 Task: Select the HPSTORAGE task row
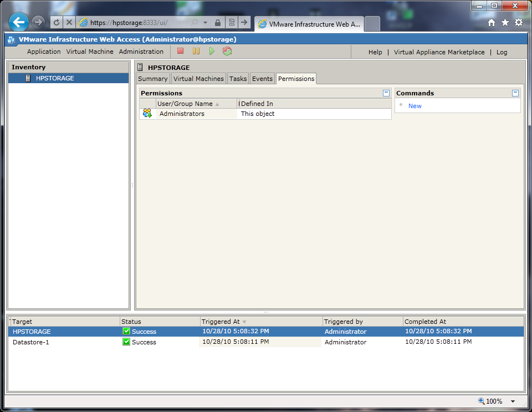[266, 332]
